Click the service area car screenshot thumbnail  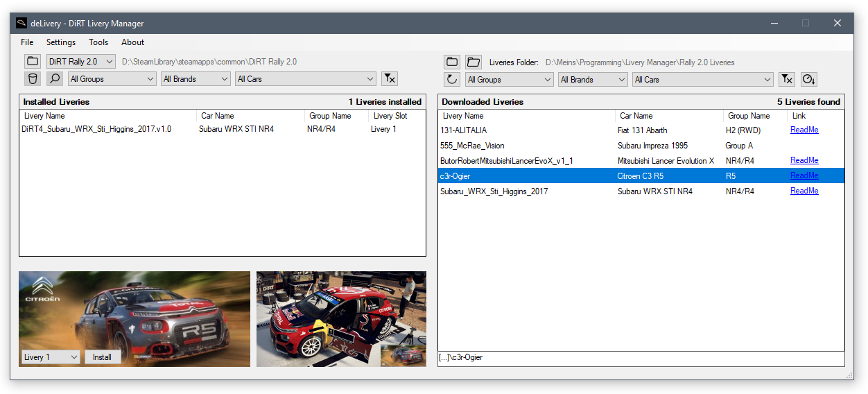(x=341, y=319)
